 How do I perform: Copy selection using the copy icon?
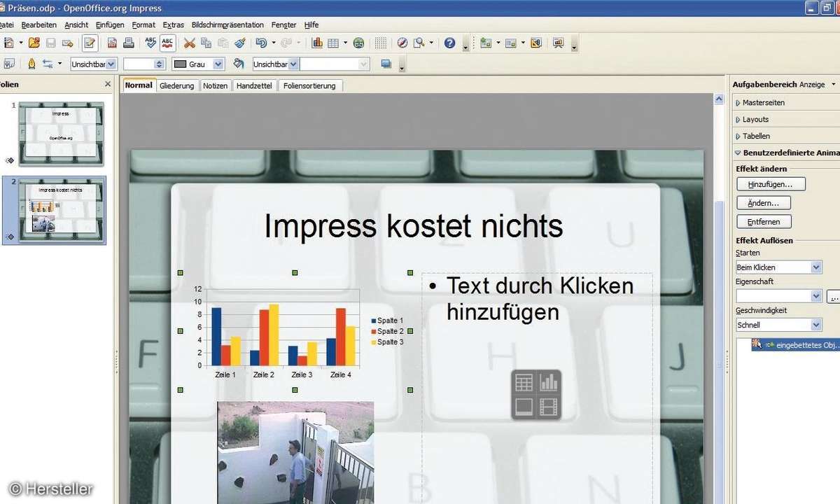pos(206,43)
